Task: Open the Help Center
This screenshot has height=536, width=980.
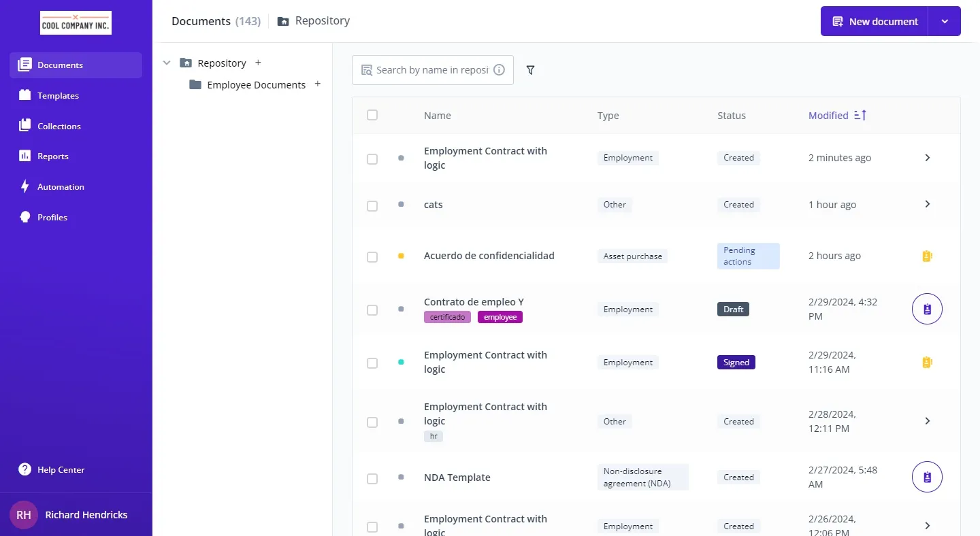Action: coord(61,470)
